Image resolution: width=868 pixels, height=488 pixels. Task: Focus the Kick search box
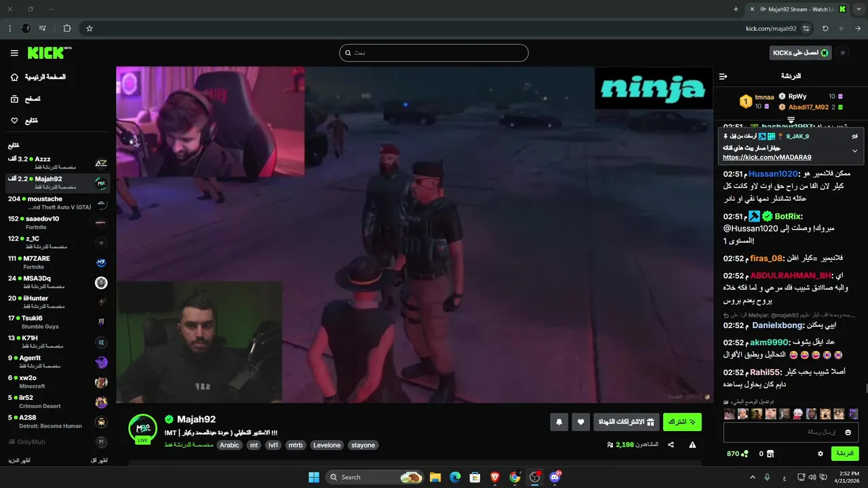[434, 53]
